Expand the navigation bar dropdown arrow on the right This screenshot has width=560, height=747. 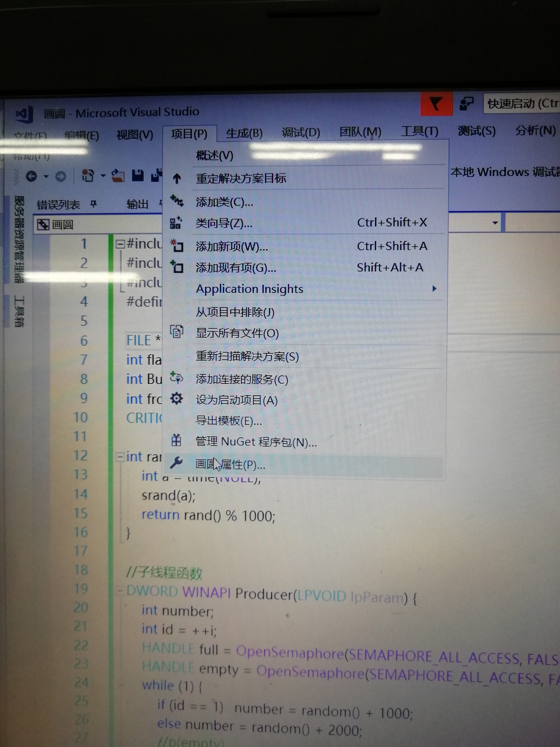coord(495,222)
